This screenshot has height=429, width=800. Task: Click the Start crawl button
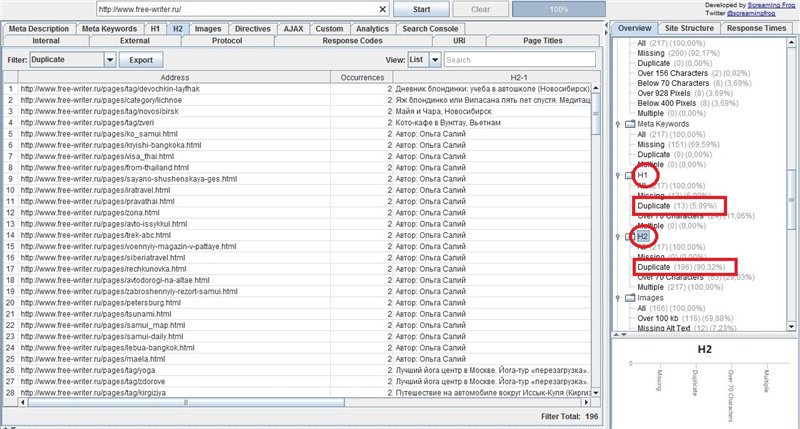point(421,9)
